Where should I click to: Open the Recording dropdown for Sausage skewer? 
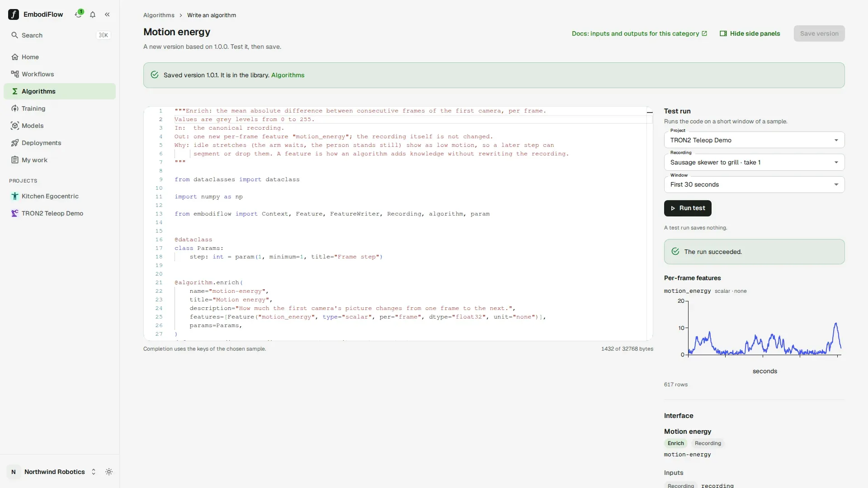point(754,162)
